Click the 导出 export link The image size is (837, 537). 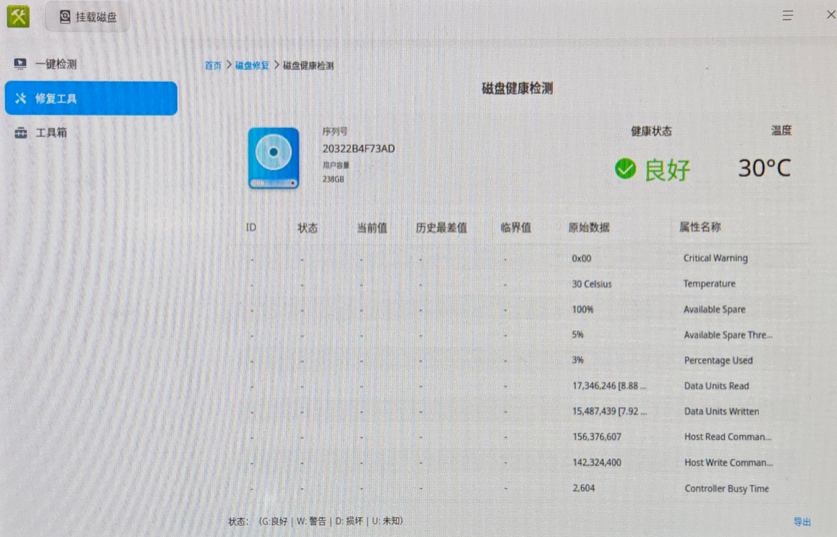802,522
